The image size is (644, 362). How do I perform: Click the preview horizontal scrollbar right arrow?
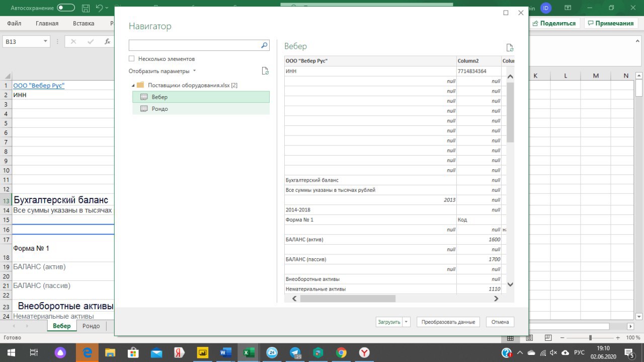click(496, 299)
